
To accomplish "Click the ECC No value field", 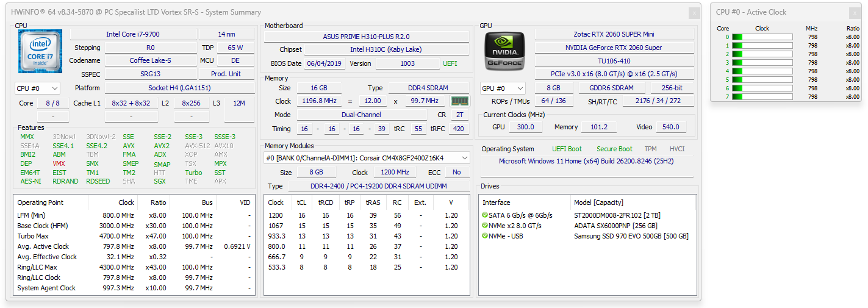I will [x=457, y=172].
